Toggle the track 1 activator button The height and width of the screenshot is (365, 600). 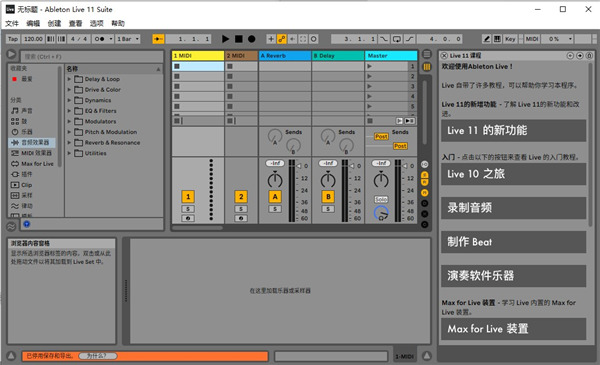coord(188,197)
